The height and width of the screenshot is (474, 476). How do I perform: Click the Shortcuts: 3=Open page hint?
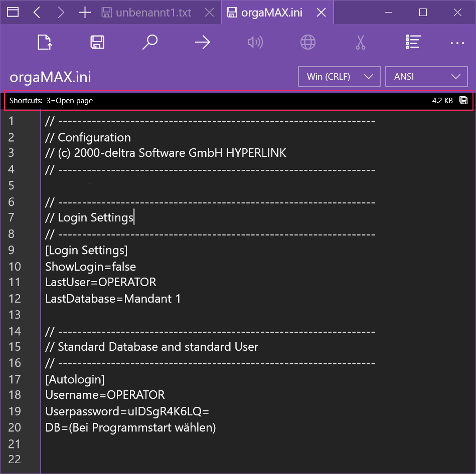tap(51, 101)
